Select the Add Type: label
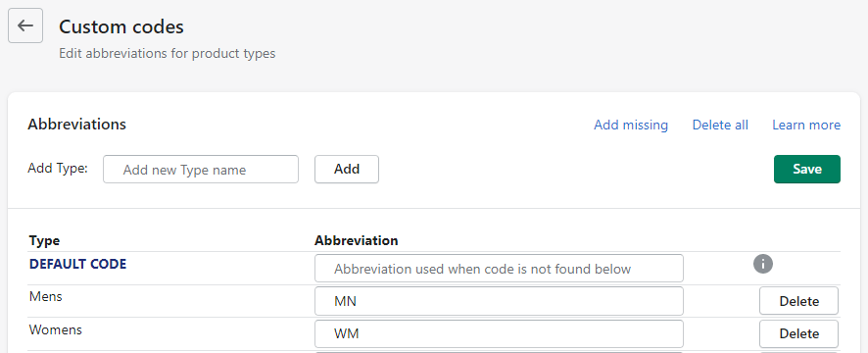The width and height of the screenshot is (868, 353). coord(58,168)
